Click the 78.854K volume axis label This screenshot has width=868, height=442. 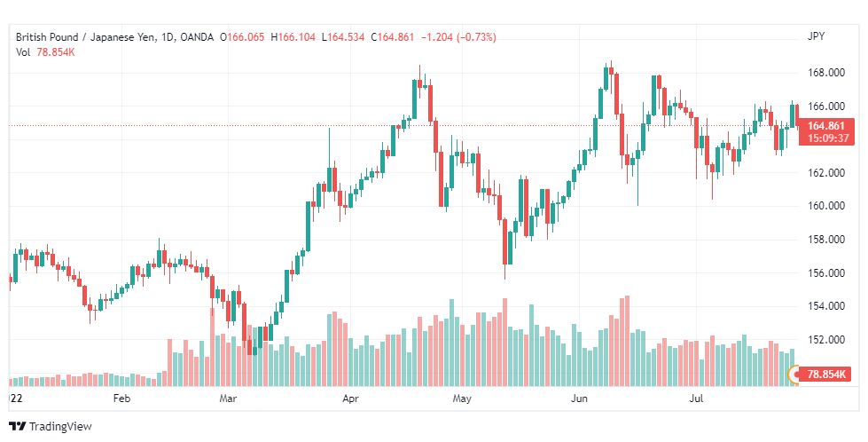(828, 375)
